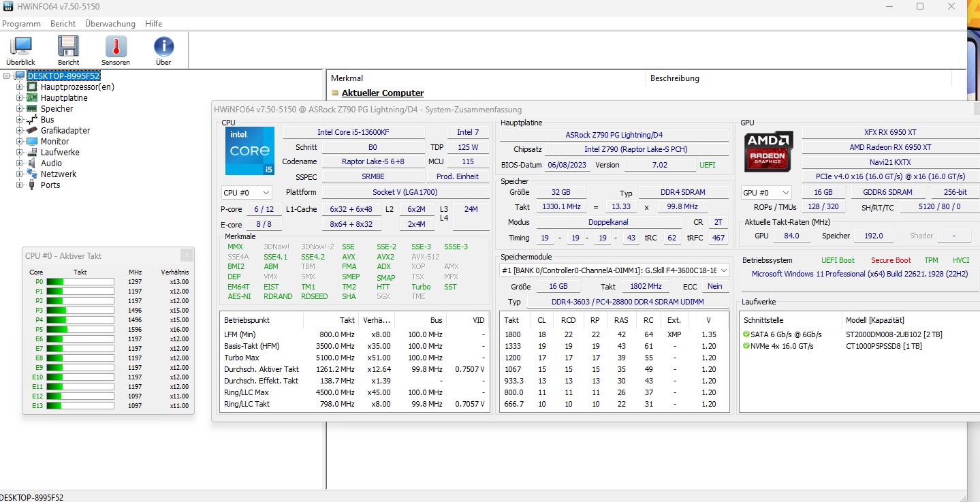Image resolution: width=980 pixels, height=502 pixels.
Task: Expand the Hauptprozessor(en) tree node
Action: pyautogui.click(x=20, y=87)
